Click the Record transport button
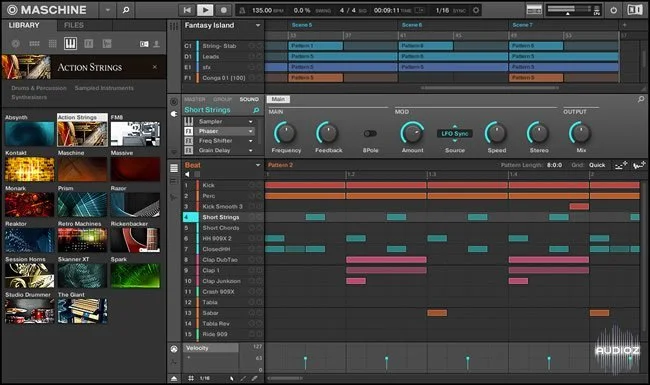This screenshot has width=650, height=385. (x=223, y=10)
